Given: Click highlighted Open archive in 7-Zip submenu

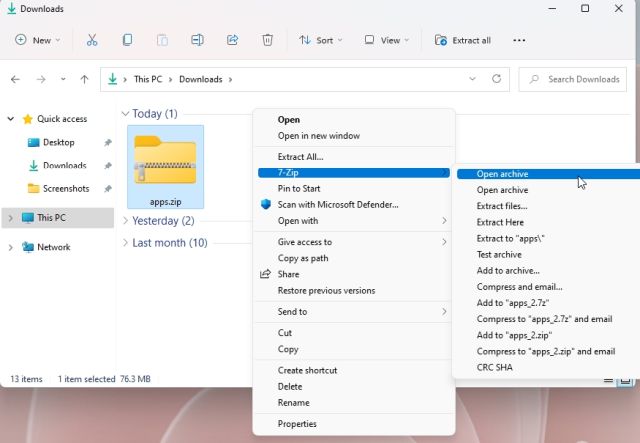Looking at the screenshot, I should coord(548,174).
